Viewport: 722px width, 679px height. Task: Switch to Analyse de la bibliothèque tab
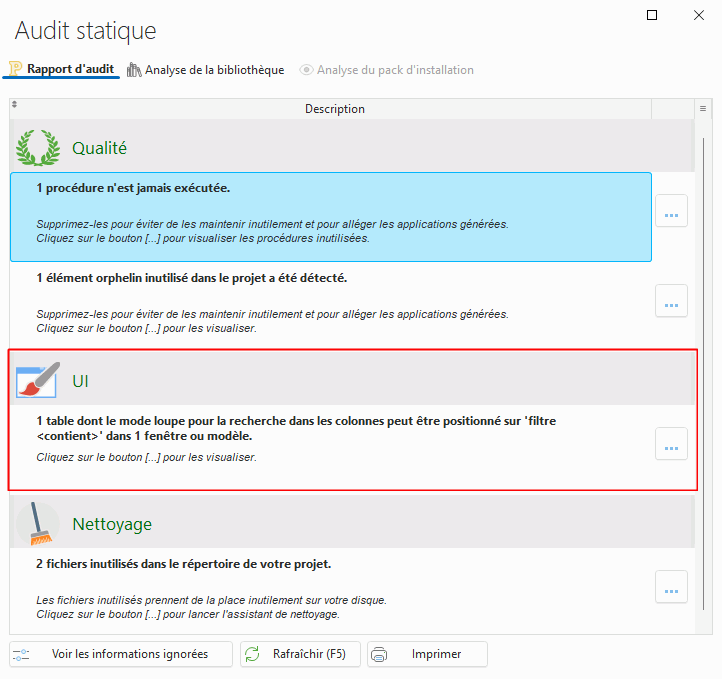(x=205, y=70)
